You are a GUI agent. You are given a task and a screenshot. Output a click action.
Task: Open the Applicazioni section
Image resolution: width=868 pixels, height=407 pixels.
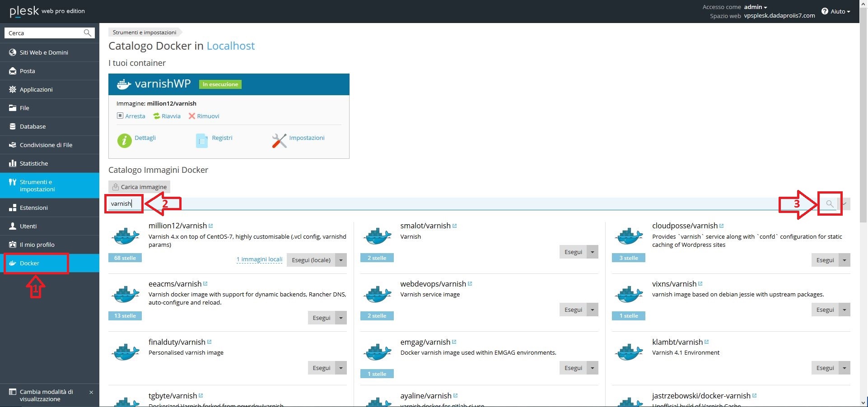[x=37, y=89]
